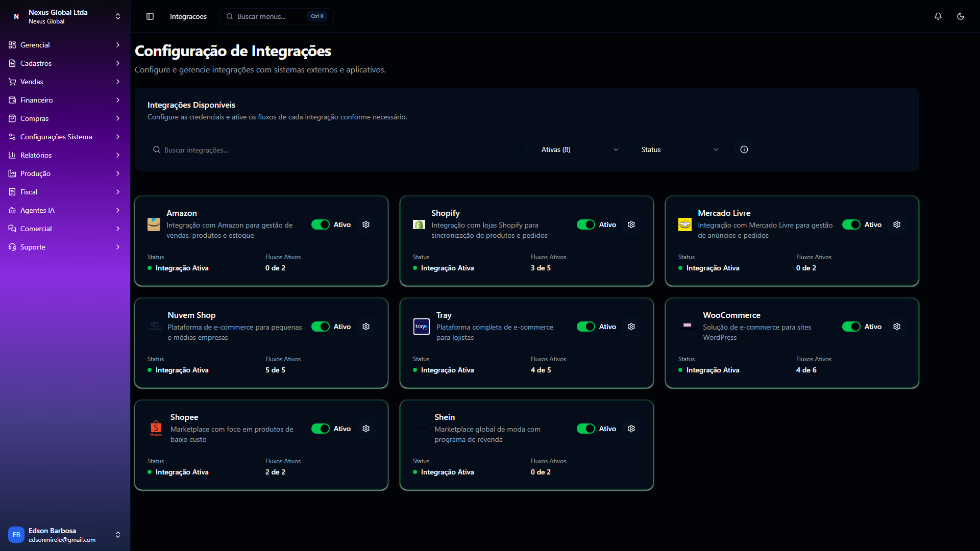Select the Shein integration card title
Screen dimensions: 980x551
445,417
